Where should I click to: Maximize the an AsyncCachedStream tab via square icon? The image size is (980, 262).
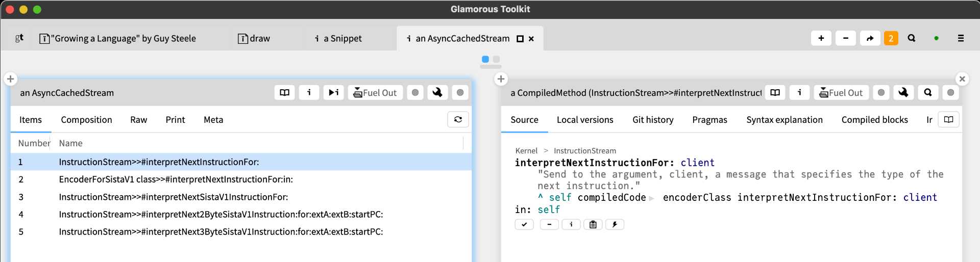520,39
